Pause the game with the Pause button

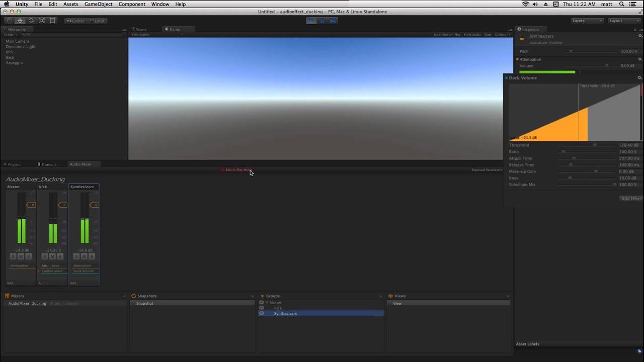(321, 21)
